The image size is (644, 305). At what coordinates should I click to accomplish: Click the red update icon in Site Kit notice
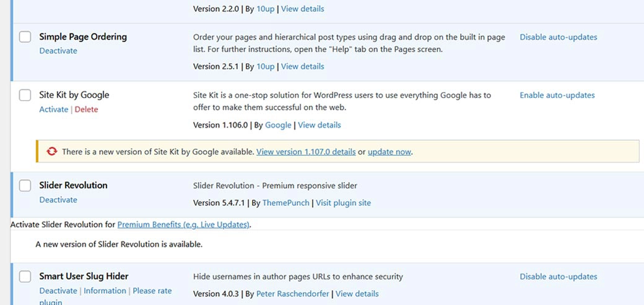pyautogui.click(x=52, y=152)
